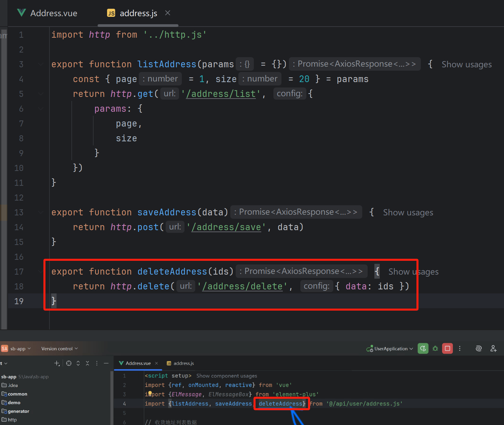Collapse the listAddress function fold at line 3

pyautogui.click(x=41, y=64)
